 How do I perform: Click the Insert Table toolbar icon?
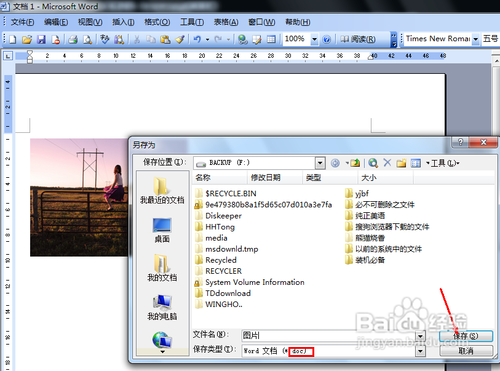coord(271,40)
